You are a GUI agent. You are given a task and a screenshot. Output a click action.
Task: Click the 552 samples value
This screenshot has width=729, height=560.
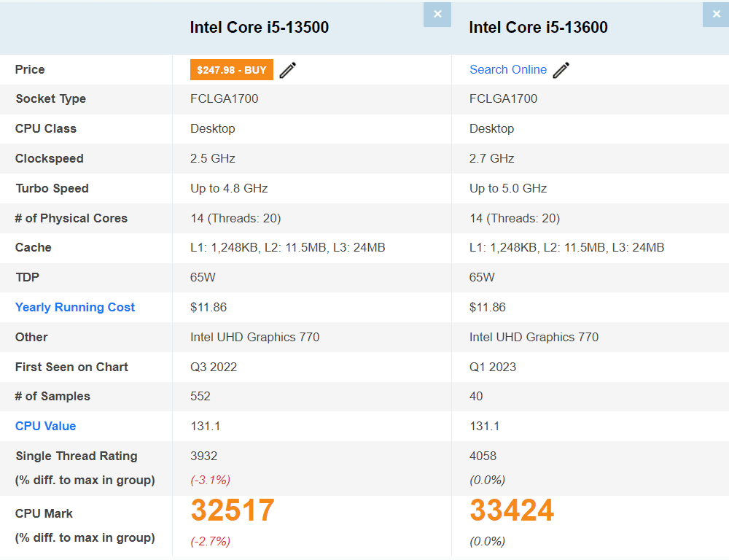(200, 396)
